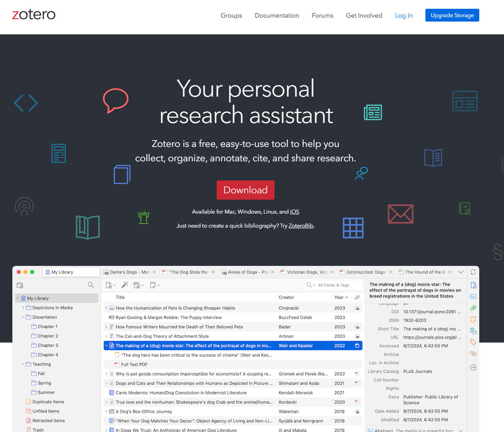Open the New Attachment dropdown arrow

pyautogui.click(x=142, y=285)
